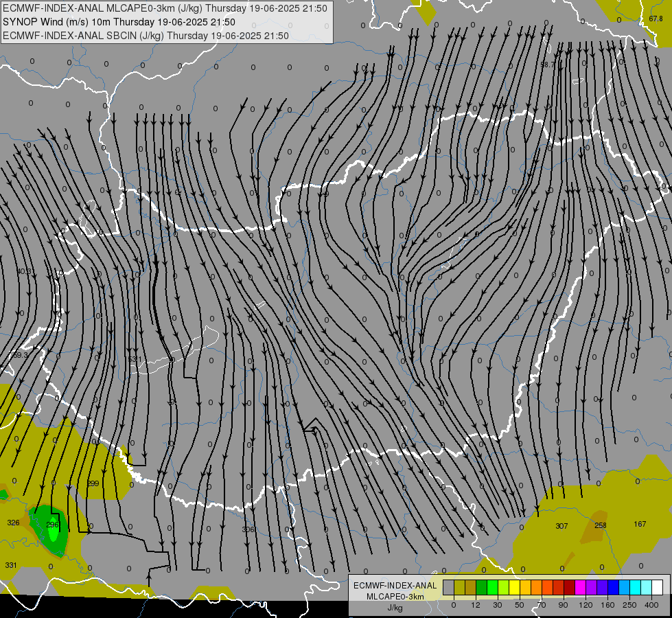This screenshot has width=672, height=618.
Task: Click the legend scale value '90'
Action: [563, 605]
